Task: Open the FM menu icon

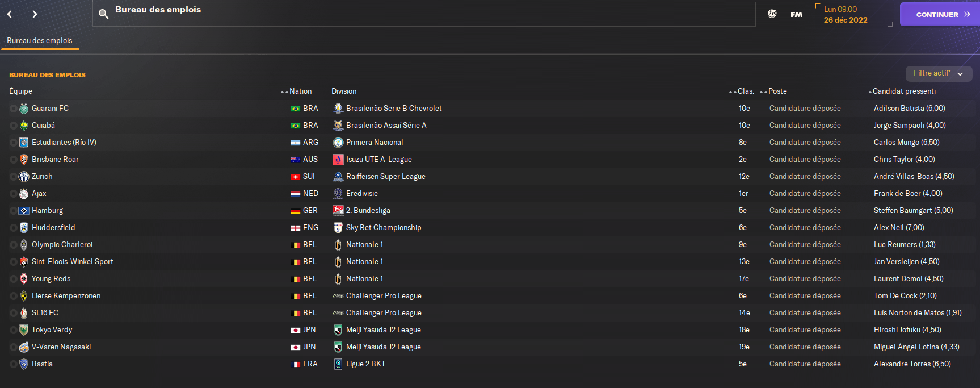Action: tap(796, 14)
